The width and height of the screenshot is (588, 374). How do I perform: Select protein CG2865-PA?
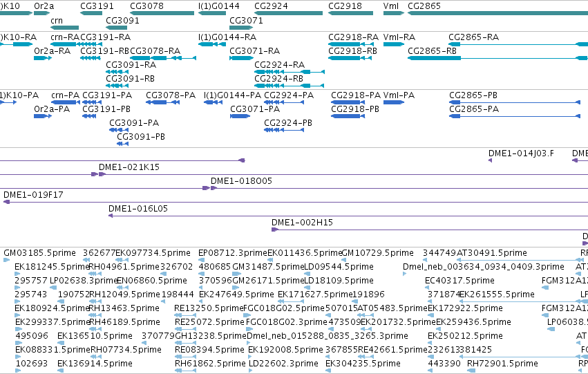[474, 109]
